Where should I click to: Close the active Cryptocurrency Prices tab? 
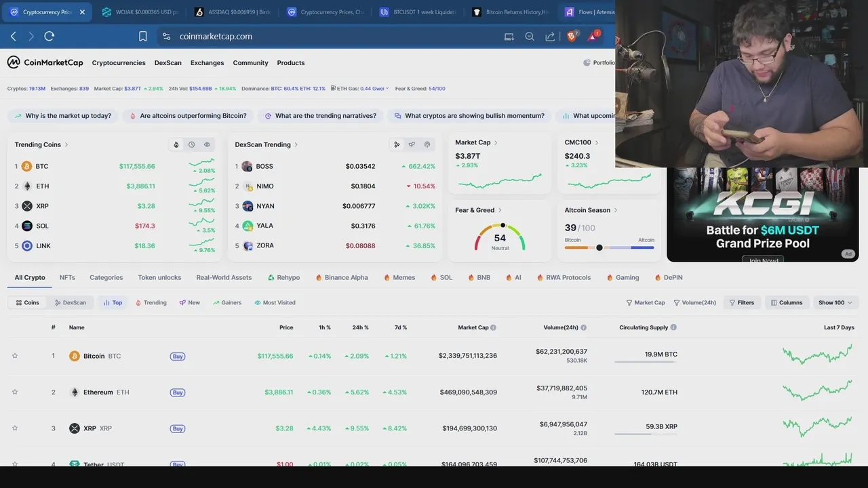82,12
